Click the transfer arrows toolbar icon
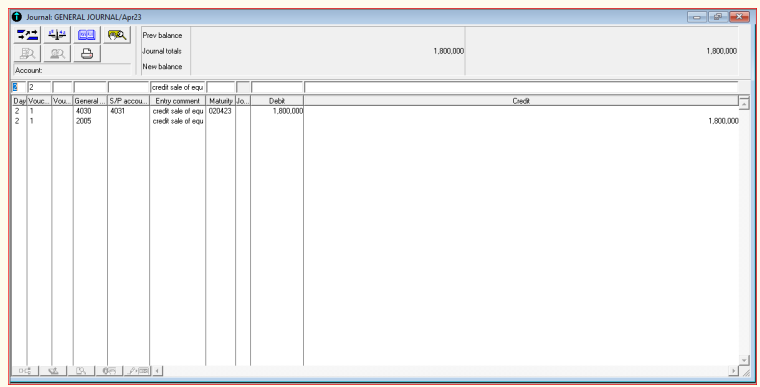 (x=28, y=35)
